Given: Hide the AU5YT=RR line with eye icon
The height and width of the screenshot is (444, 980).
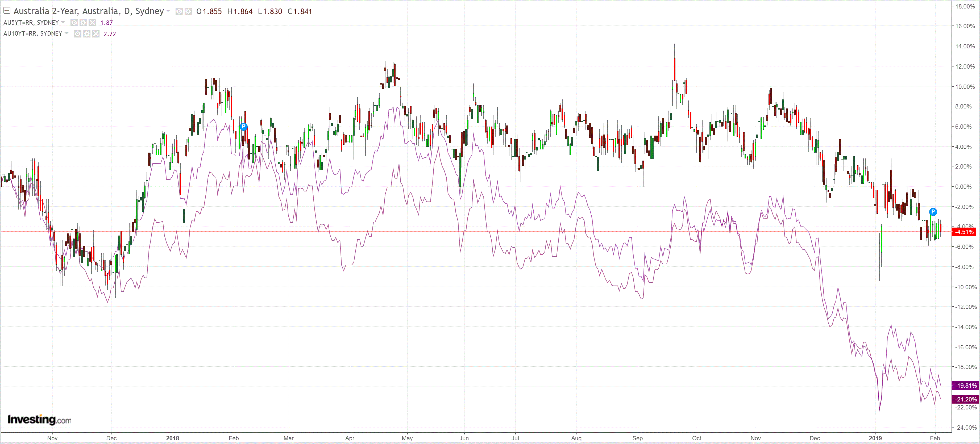Looking at the screenshot, I should pyautogui.click(x=74, y=23).
